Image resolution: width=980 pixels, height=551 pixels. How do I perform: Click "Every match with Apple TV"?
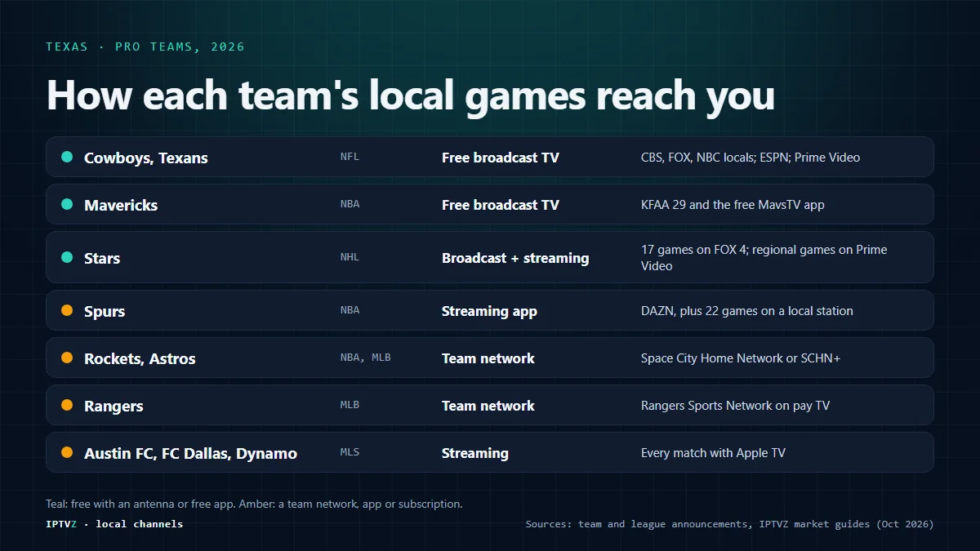click(713, 453)
